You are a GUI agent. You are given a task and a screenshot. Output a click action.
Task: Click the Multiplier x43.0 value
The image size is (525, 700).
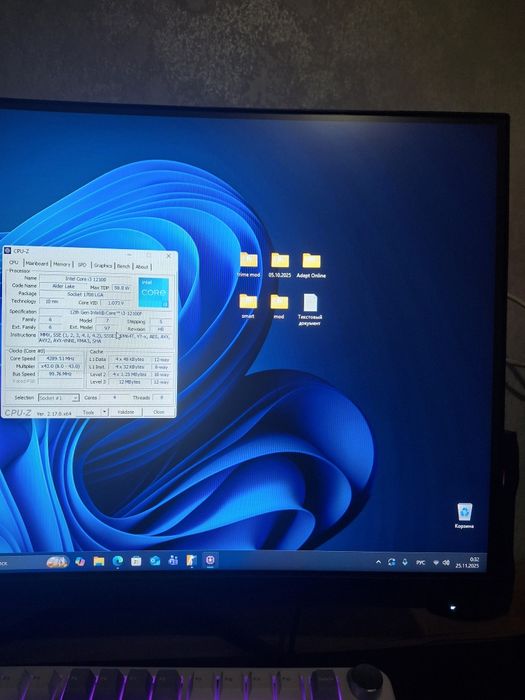pos(60,366)
